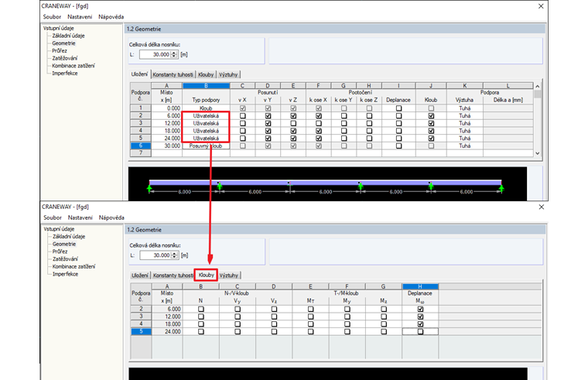Select Zatěžování in upper window tree

65,58
